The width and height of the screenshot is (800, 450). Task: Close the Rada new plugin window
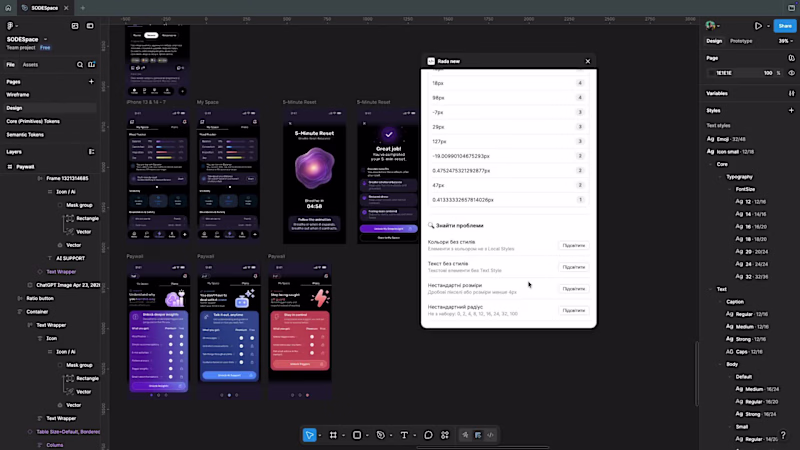(x=588, y=61)
